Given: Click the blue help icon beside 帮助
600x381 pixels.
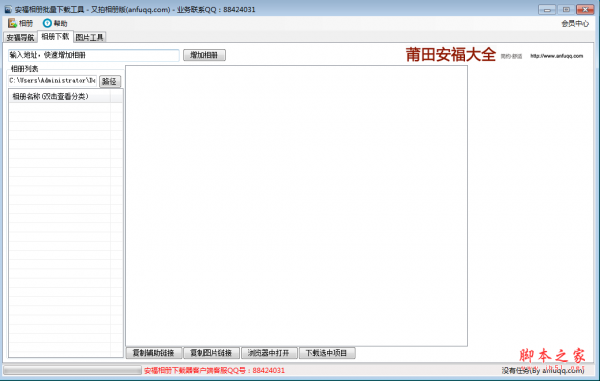Looking at the screenshot, I should pyautogui.click(x=47, y=23).
